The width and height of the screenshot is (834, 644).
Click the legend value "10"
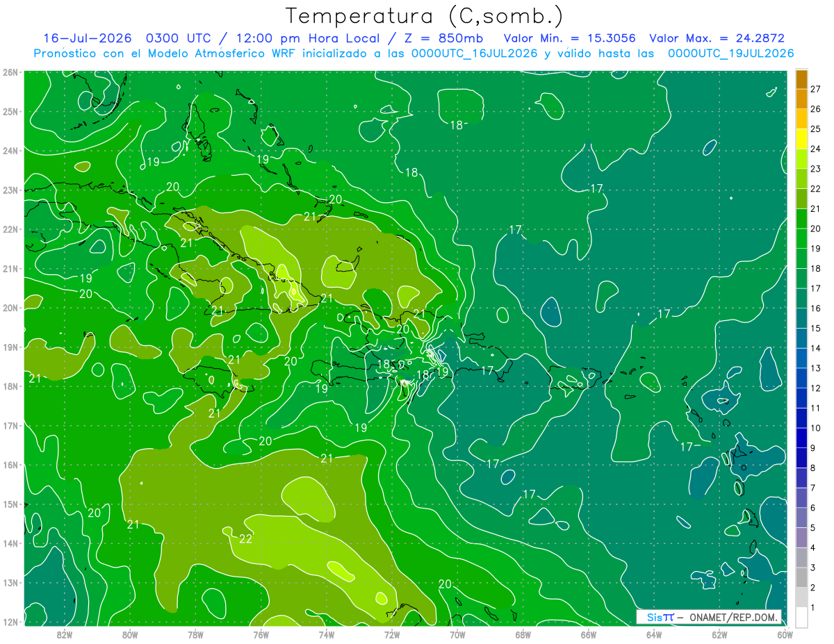click(x=816, y=428)
